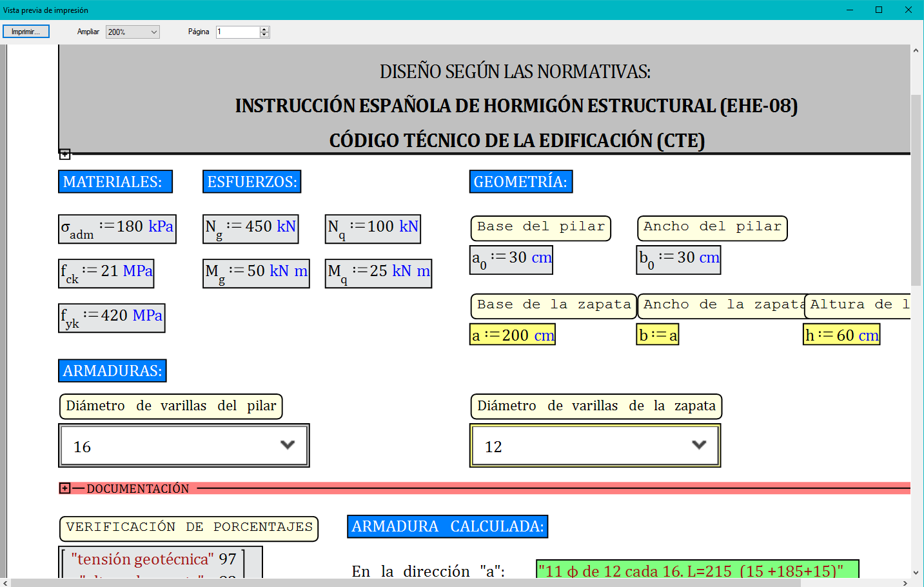Open pilar rod diameter dropdown showing 16
This screenshot has height=587, width=924.
tap(184, 446)
